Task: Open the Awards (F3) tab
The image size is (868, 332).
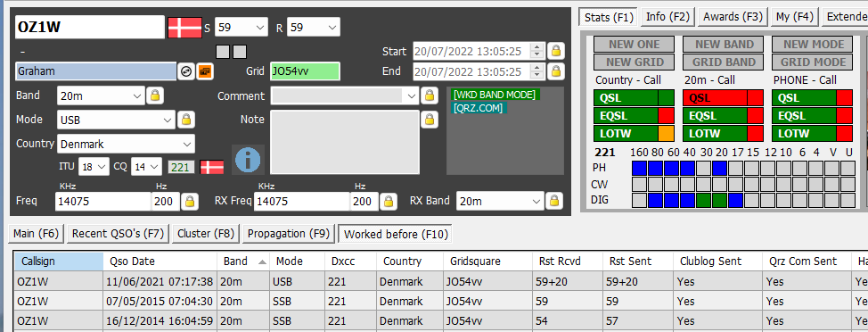Action: (x=733, y=17)
